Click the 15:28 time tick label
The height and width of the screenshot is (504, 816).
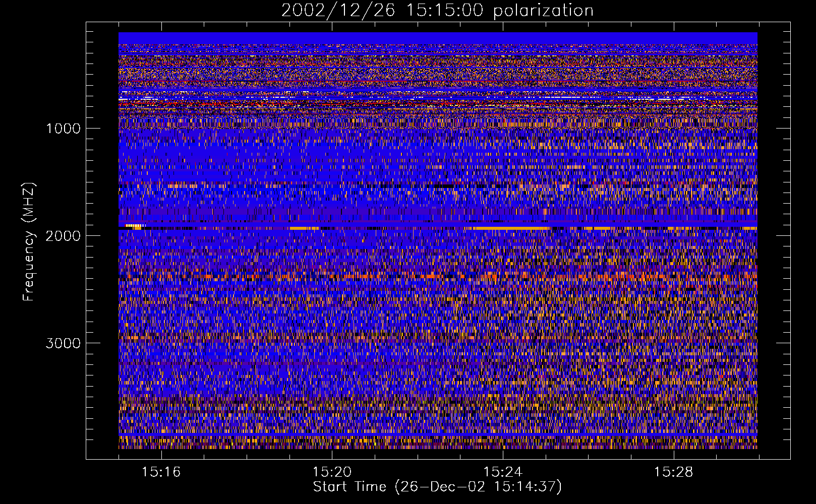click(x=674, y=472)
